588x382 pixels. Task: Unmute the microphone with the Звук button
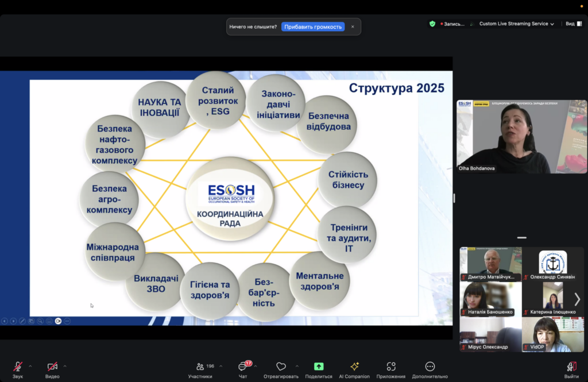pos(18,367)
